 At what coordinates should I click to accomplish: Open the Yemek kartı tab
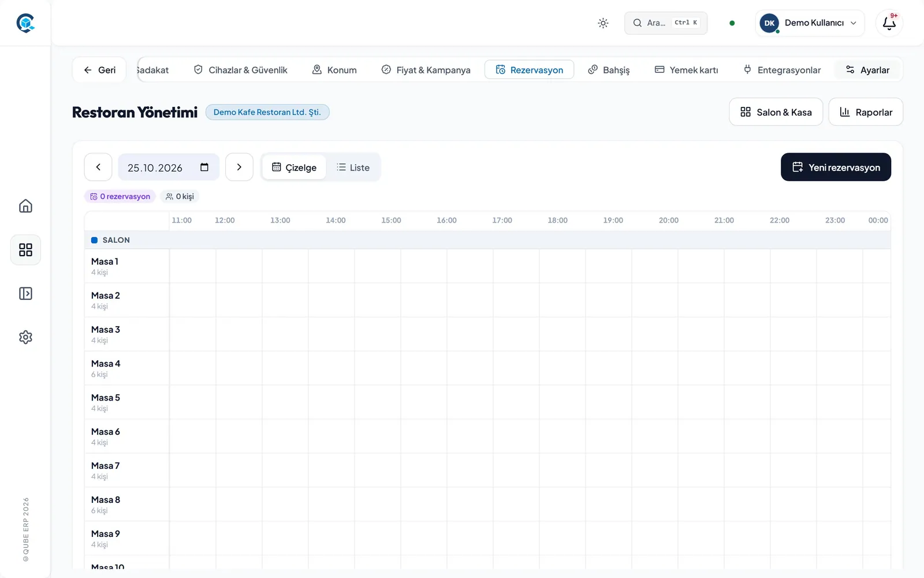point(686,70)
